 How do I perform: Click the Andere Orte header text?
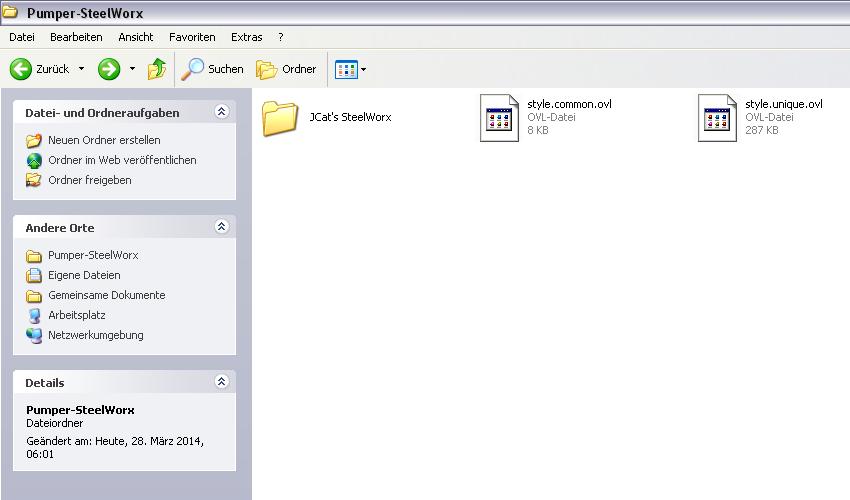pyautogui.click(x=60, y=228)
